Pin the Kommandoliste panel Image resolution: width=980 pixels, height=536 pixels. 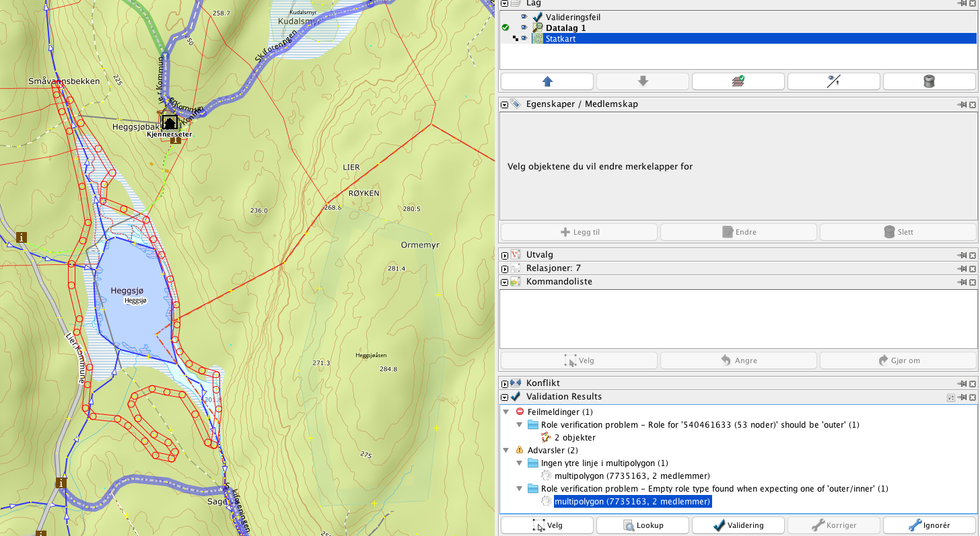click(x=962, y=282)
